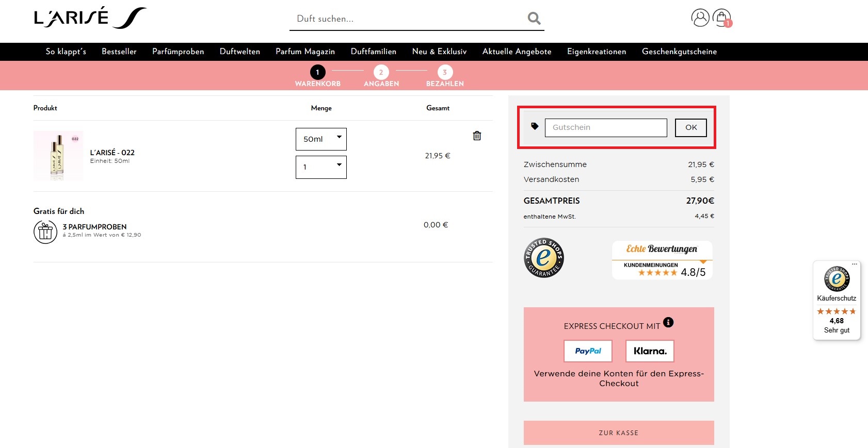Open Eigenkreationen menu item

point(597,52)
